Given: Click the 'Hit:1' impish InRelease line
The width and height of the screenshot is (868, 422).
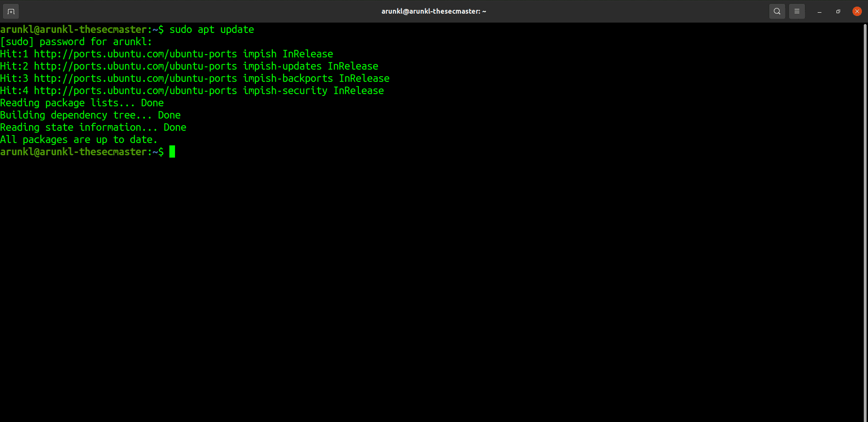Looking at the screenshot, I should coord(167,54).
